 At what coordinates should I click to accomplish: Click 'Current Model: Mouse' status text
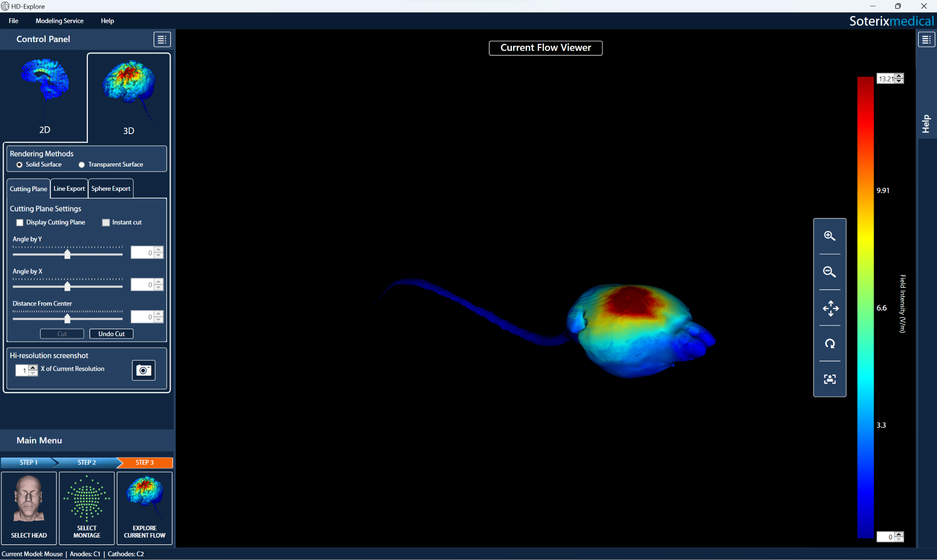pyautogui.click(x=32, y=554)
